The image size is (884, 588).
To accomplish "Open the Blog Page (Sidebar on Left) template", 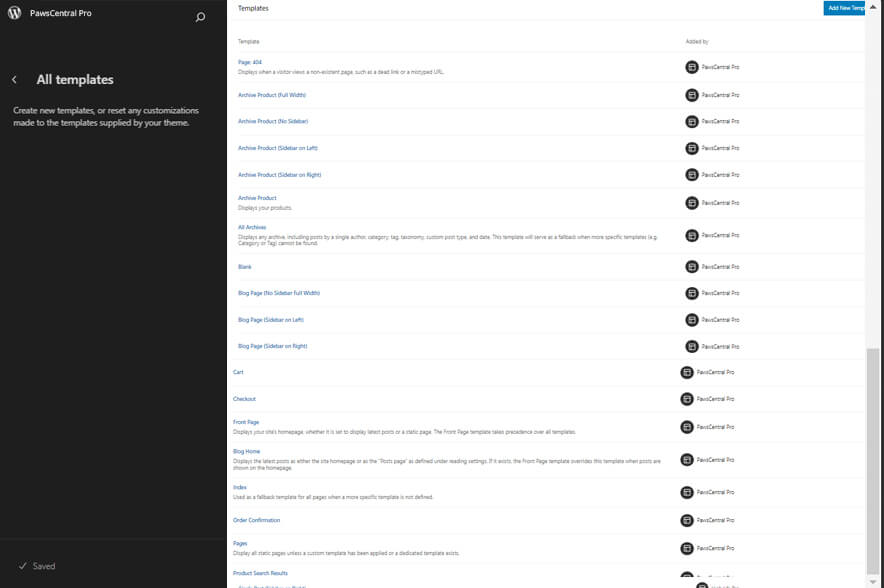I will click(x=271, y=319).
